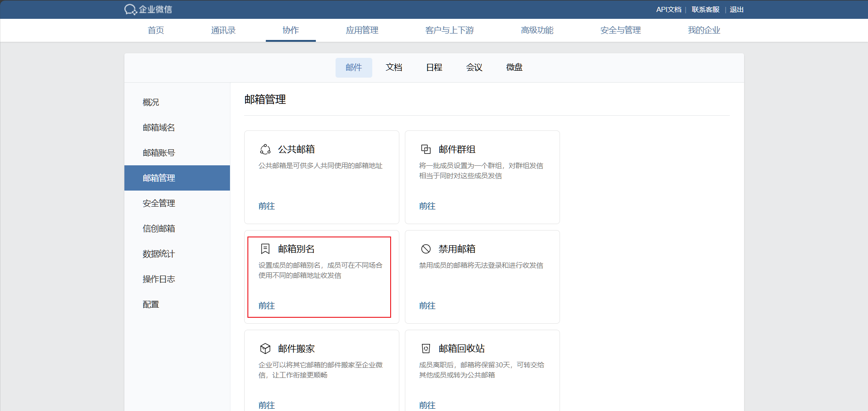Click the 邮箱回收站 icon

(x=426, y=349)
